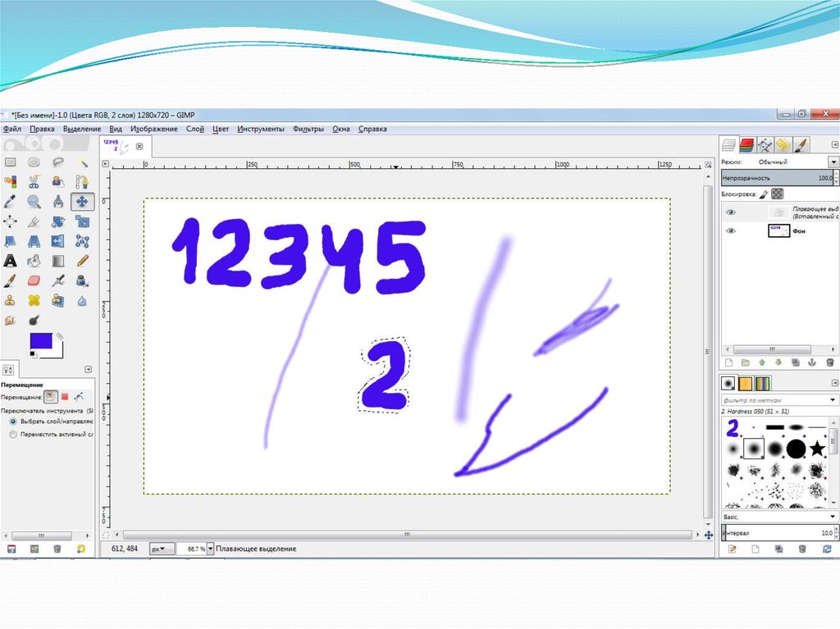Set move mode to layer

click(50, 397)
